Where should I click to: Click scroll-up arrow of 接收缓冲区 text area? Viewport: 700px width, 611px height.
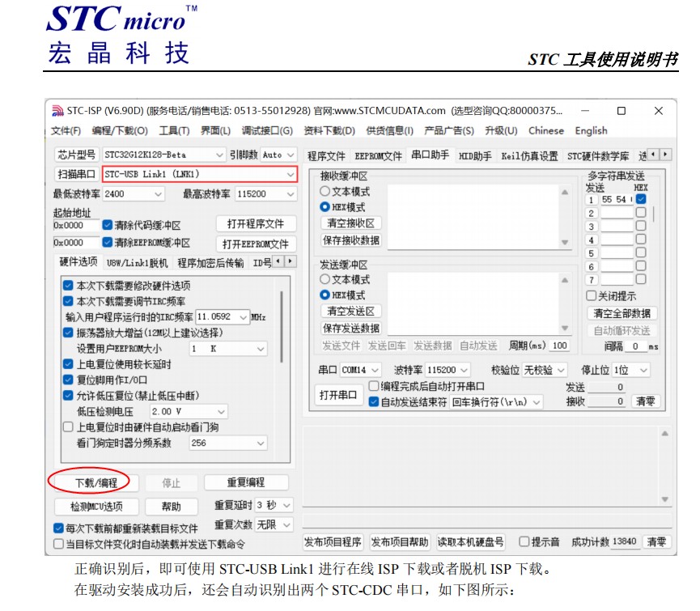[x=565, y=192]
